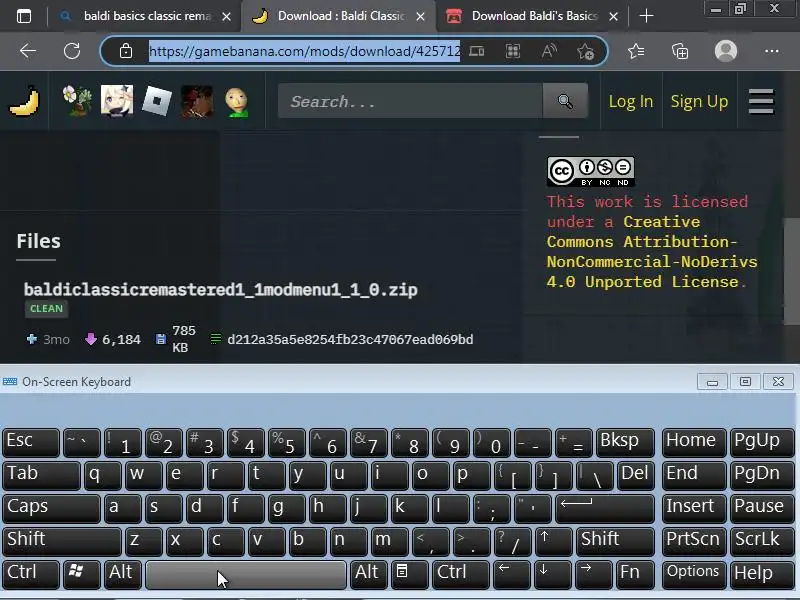
Task: Open browser Collections
Action: [680, 51]
